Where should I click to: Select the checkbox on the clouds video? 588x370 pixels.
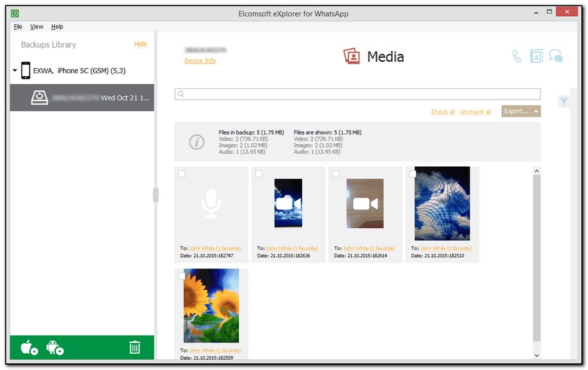coord(259,174)
